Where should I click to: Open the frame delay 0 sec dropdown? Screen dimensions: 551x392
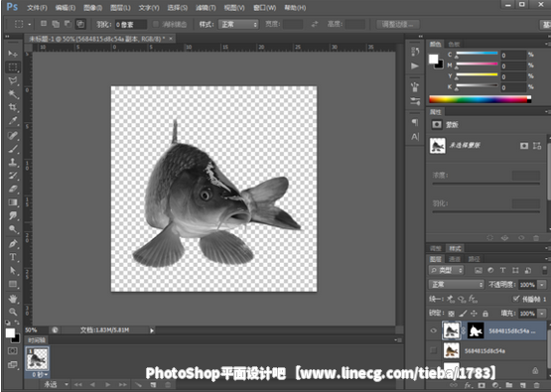pyautogui.click(x=40, y=375)
